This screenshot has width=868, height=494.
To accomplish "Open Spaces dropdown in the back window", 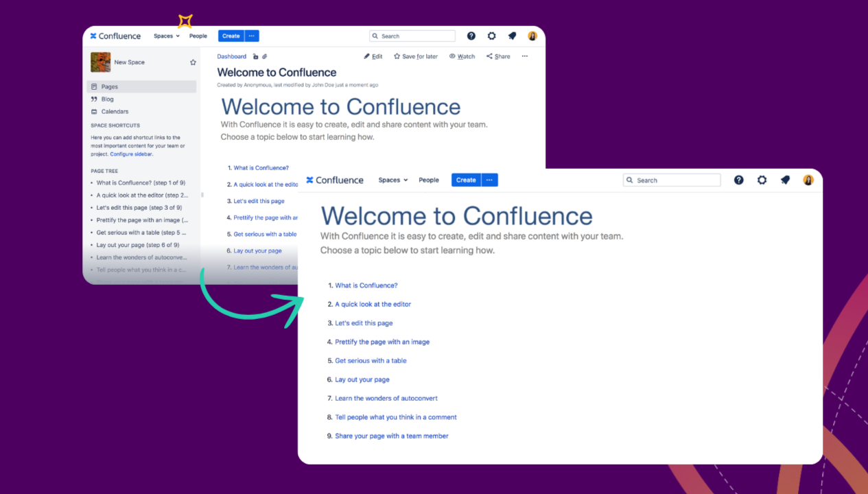I will (167, 36).
